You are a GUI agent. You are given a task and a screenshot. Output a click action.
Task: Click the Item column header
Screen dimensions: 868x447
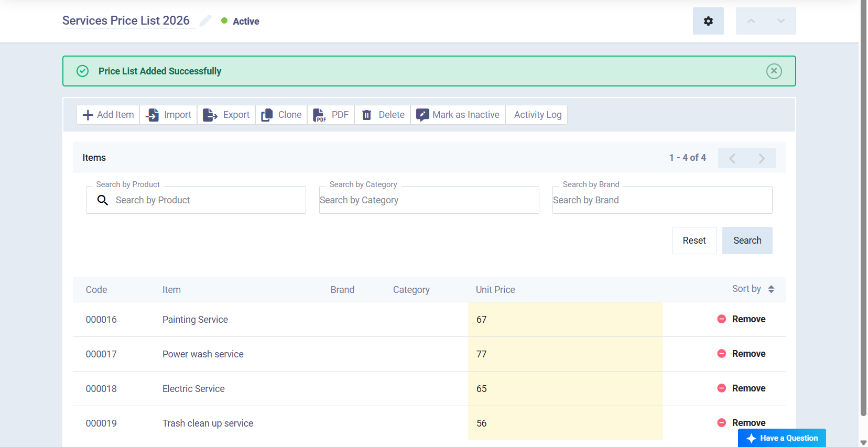pos(171,290)
